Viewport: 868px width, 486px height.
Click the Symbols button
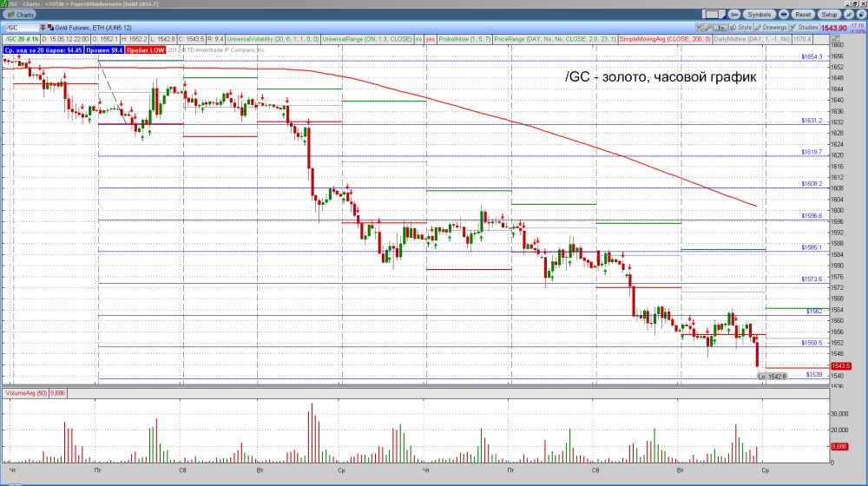759,15
